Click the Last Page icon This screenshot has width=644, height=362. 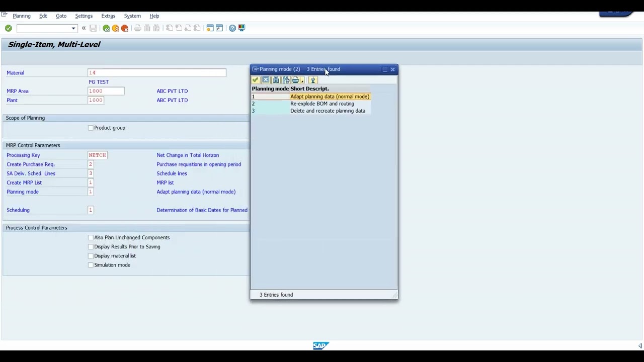197,28
